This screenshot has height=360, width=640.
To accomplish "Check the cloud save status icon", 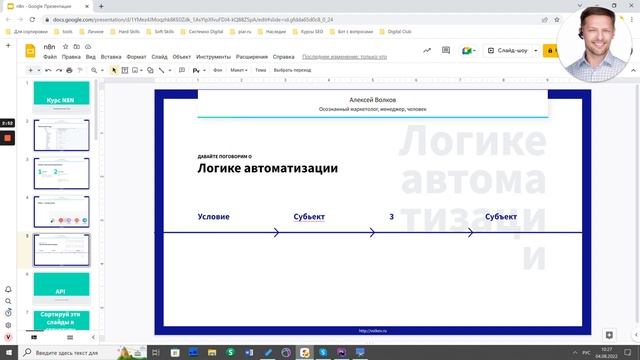I will [88, 47].
